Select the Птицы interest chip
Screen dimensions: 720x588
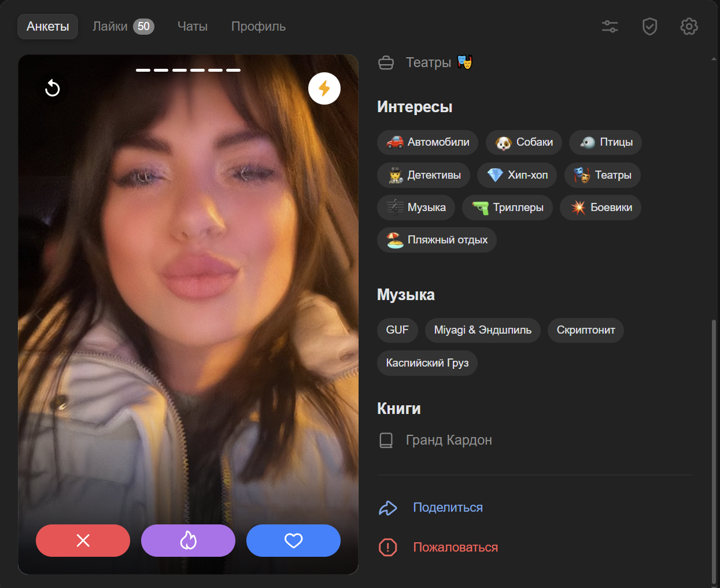tap(605, 142)
